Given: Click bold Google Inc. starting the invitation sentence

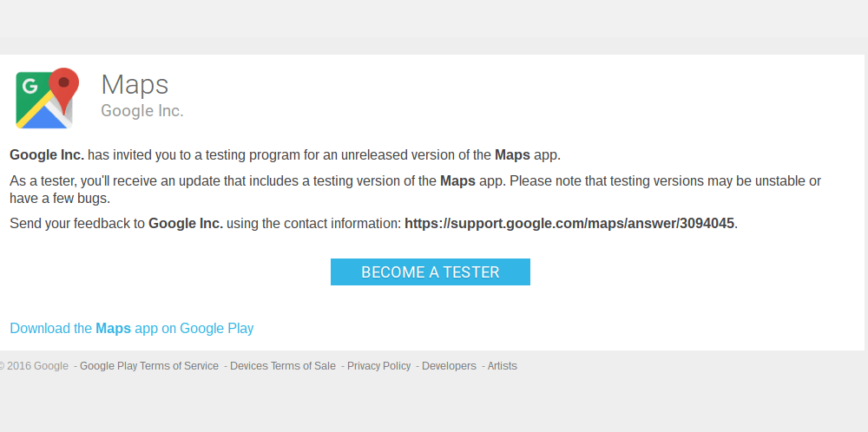Looking at the screenshot, I should [47, 155].
